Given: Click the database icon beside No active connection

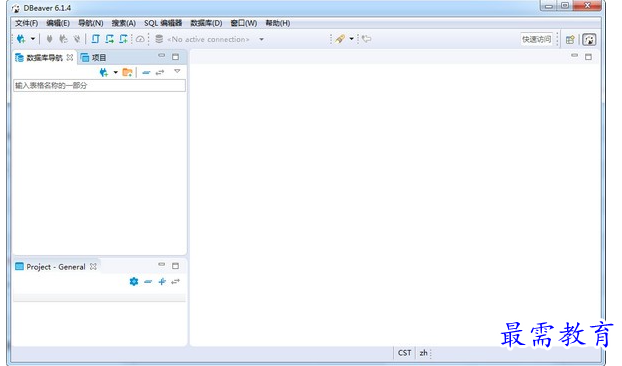Looking at the screenshot, I should (x=159, y=39).
